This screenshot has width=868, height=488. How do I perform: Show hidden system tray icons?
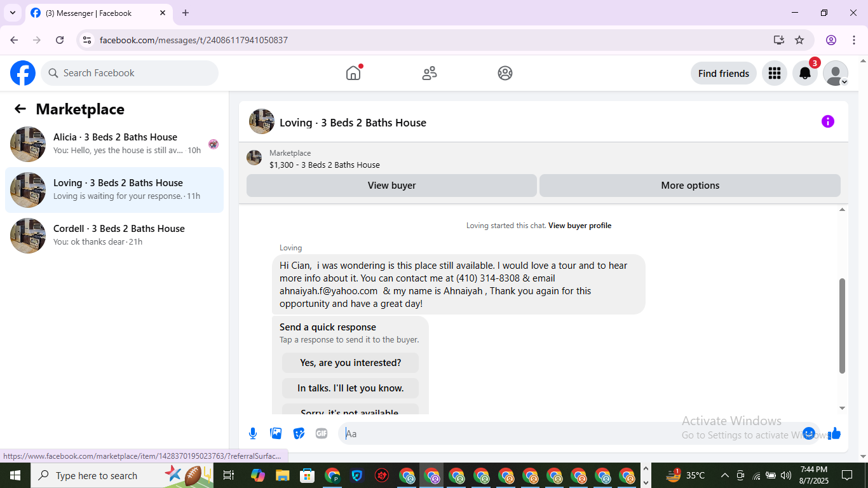[x=724, y=475]
